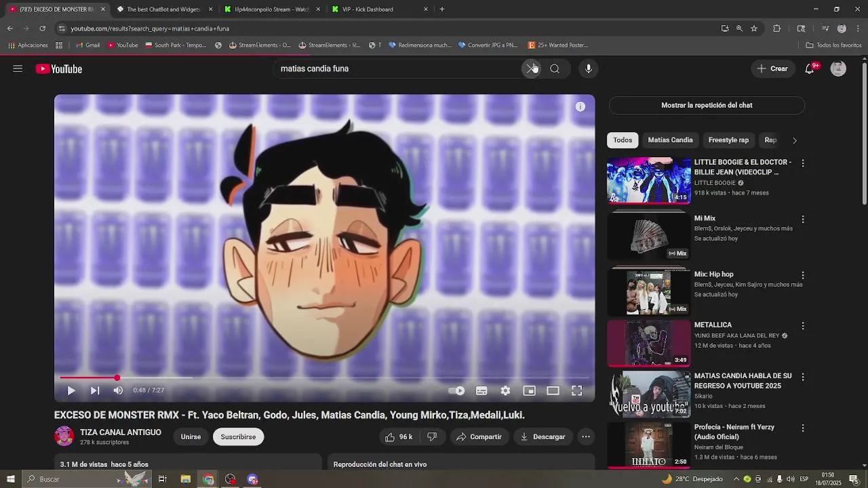
Task: Seek on the video progress bar
Action: [x=324, y=378]
